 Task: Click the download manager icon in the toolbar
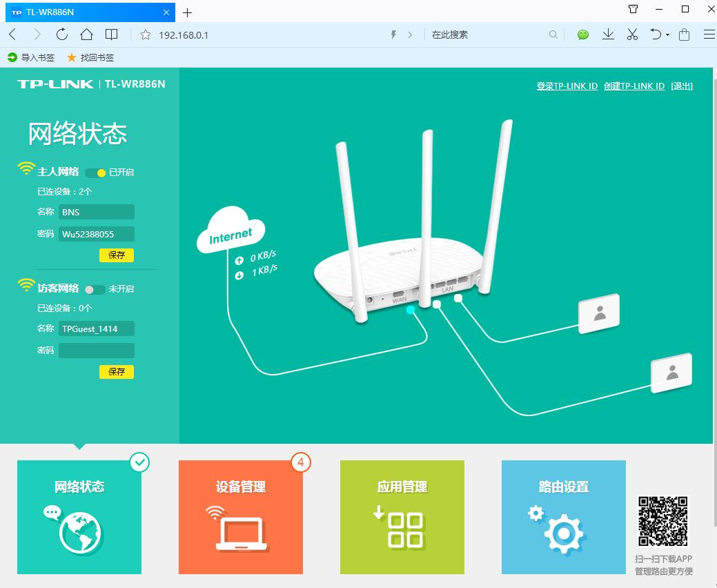point(608,34)
